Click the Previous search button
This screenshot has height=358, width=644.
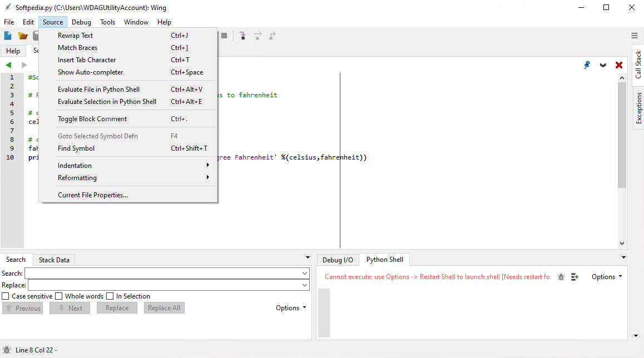coord(23,308)
